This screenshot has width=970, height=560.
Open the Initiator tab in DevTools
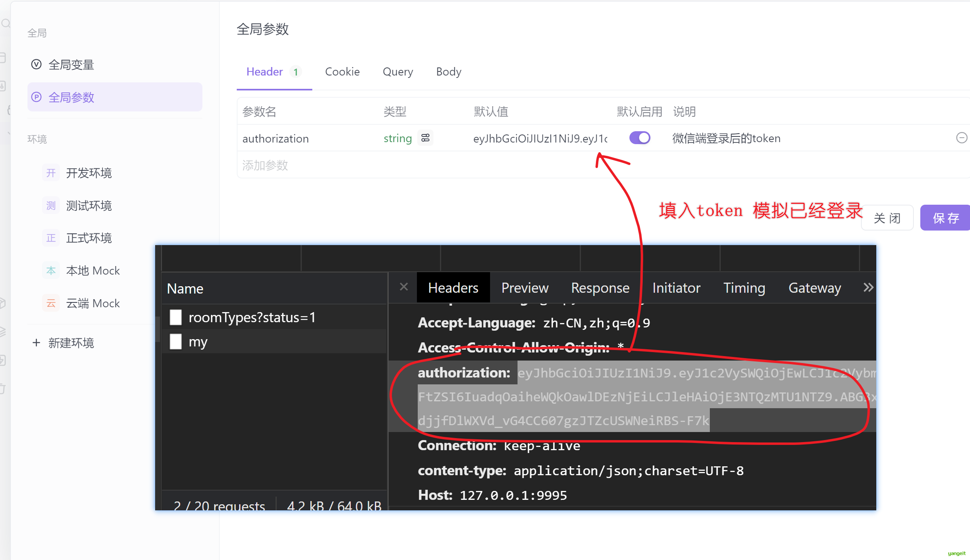pyautogui.click(x=676, y=287)
